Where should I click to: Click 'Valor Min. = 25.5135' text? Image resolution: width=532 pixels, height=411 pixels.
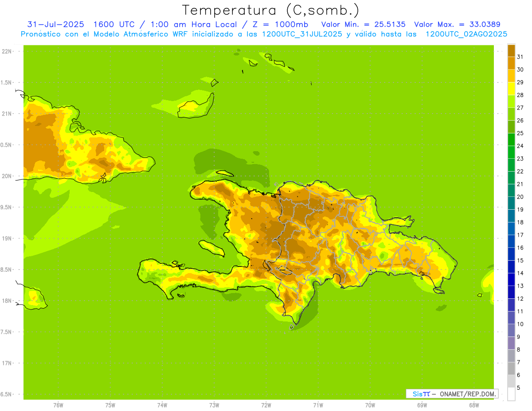coord(363,24)
